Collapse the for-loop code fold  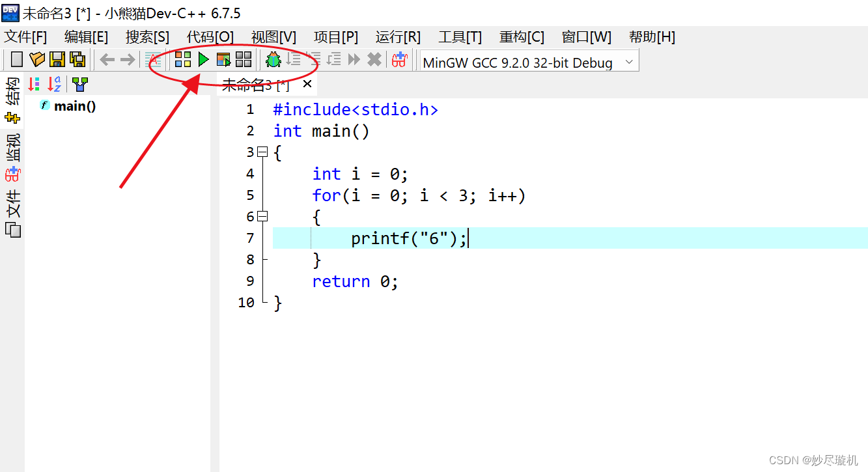[263, 215]
